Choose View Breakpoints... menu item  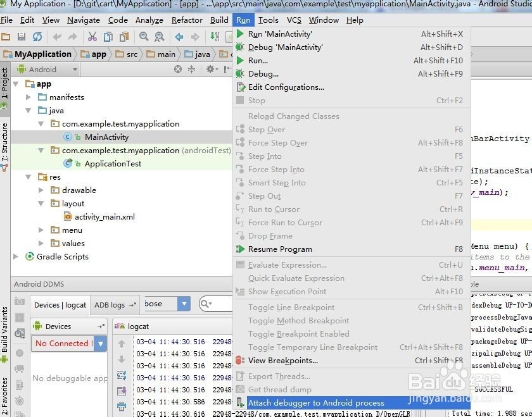point(351,361)
